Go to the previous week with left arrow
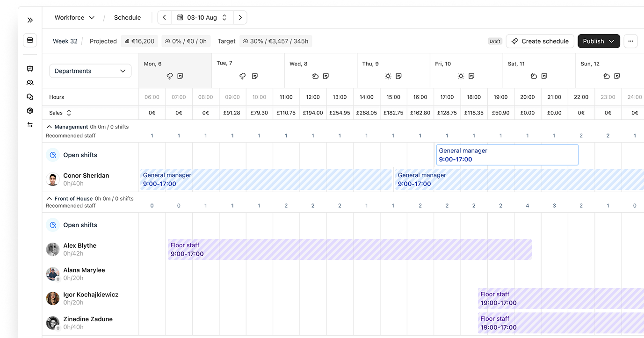The width and height of the screenshot is (644, 338). tap(164, 18)
